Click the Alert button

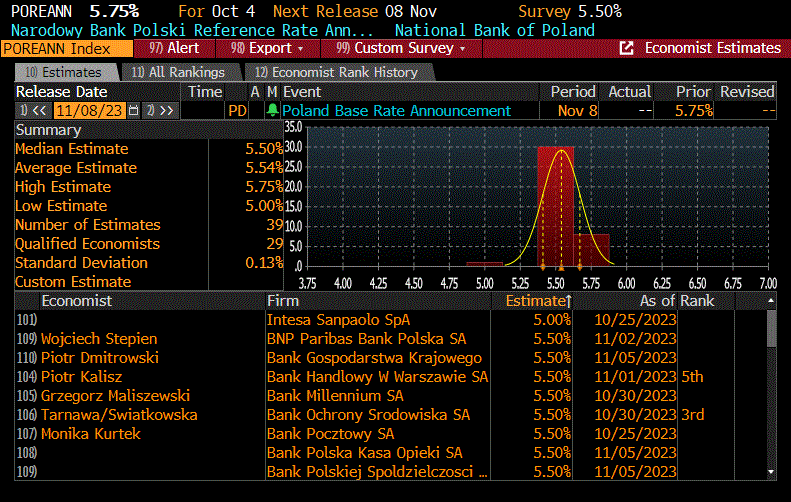pyautogui.click(x=174, y=48)
